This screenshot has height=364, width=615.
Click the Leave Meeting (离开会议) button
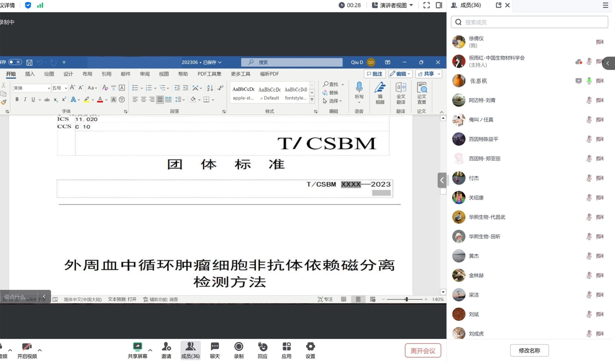click(x=423, y=351)
